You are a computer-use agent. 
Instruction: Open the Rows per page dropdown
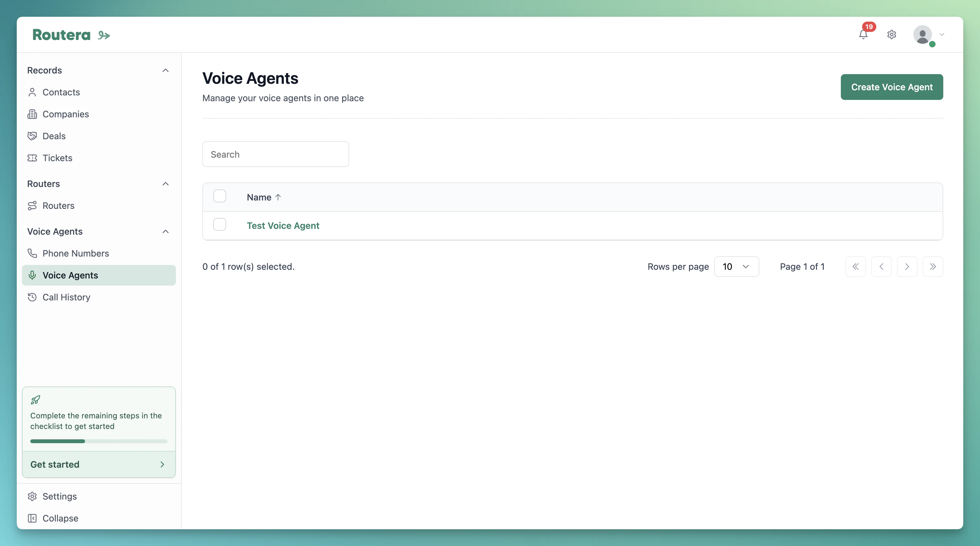tap(736, 267)
